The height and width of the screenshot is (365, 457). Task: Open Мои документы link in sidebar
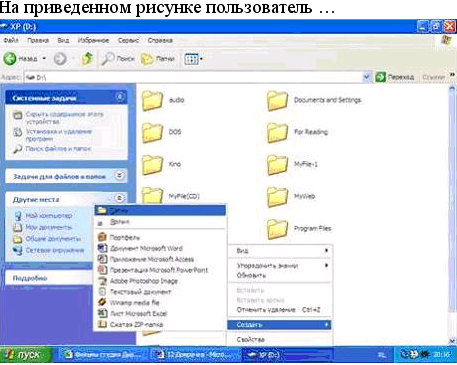click(49, 227)
